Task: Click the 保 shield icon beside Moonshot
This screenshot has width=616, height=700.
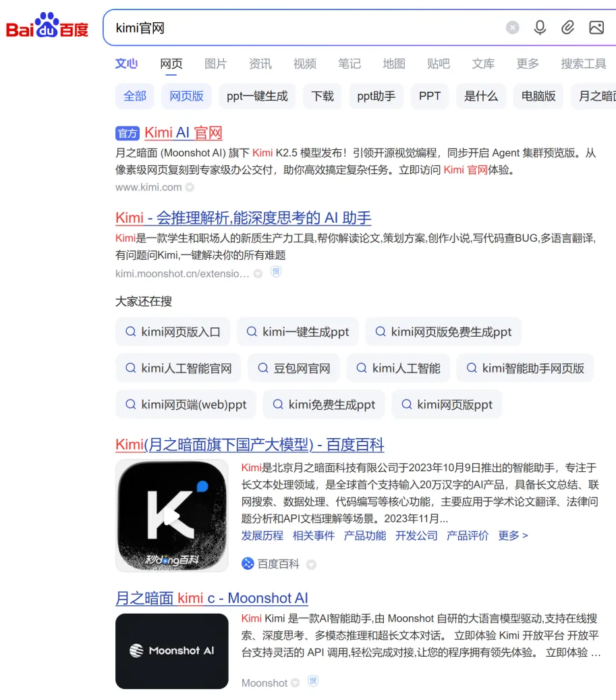Action: [x=313, y=681]
